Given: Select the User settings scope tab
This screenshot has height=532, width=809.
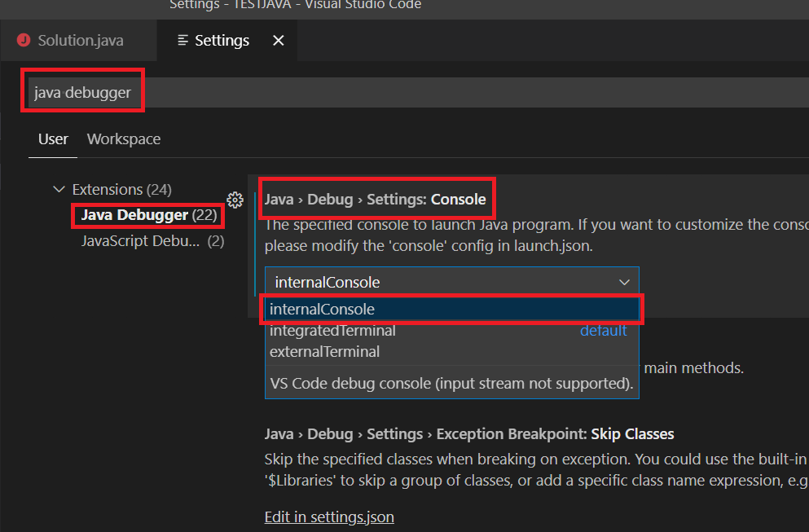Looking at the screenshot, I should [53, 138].
